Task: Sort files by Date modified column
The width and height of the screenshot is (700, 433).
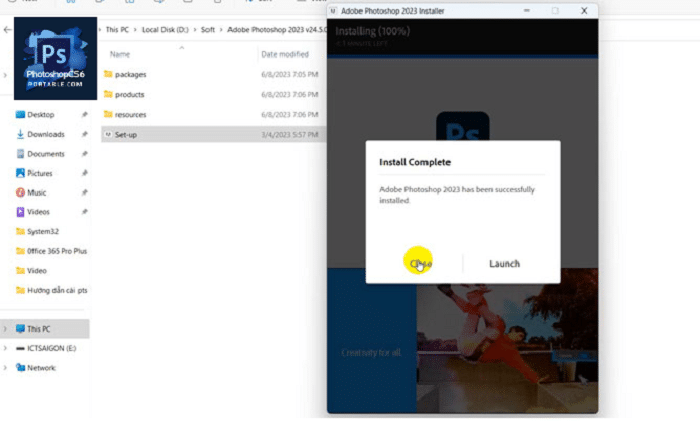Action: click(x=284, y=54)
